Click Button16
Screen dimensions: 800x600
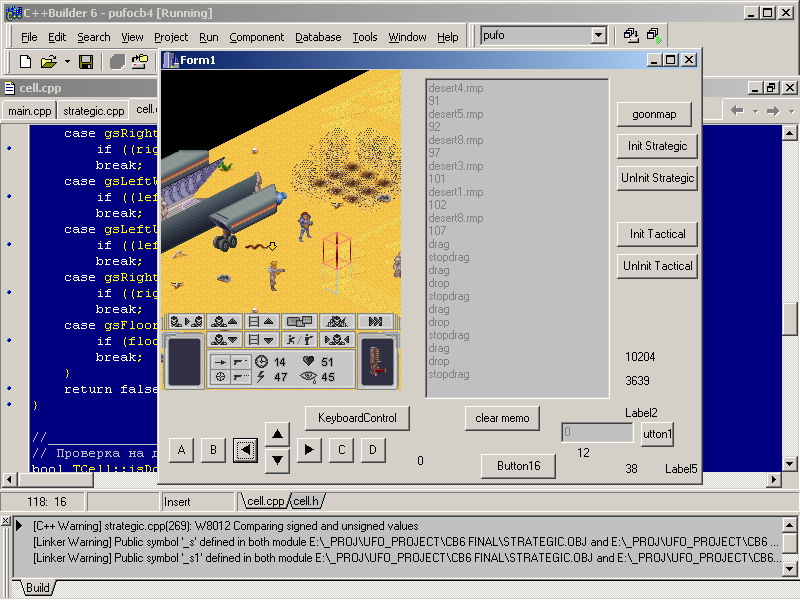(x=518, y=466)
